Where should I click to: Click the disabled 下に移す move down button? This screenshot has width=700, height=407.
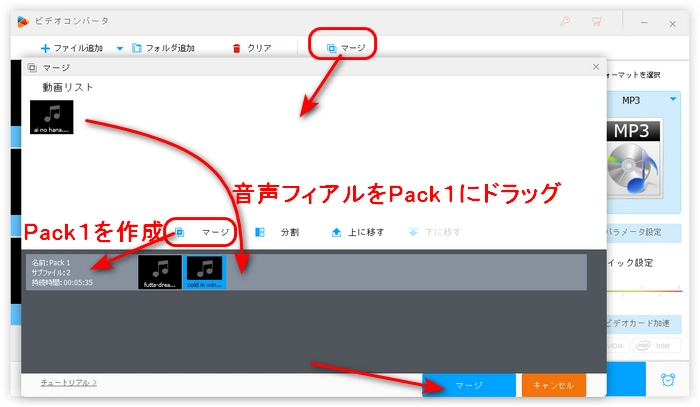point(434,232)
